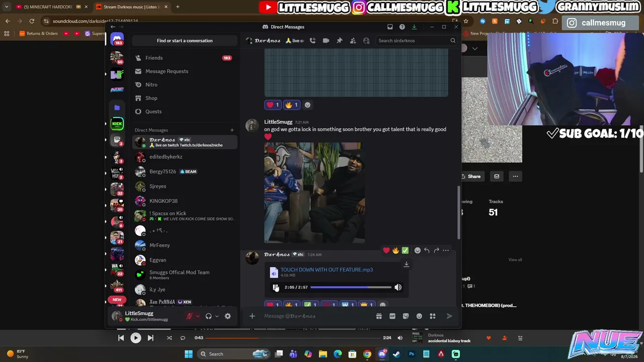Expand headphone output options arrow

216,316
